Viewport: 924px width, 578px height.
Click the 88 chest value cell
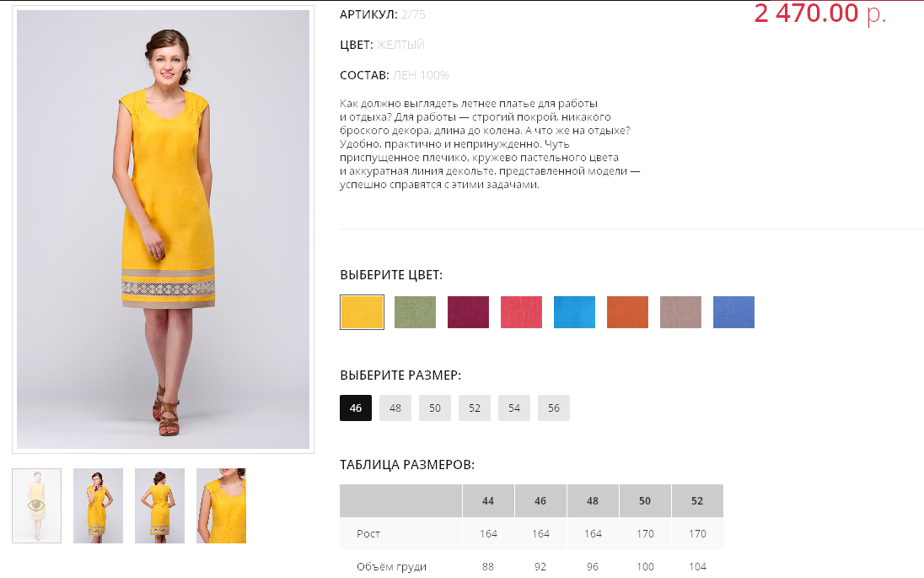tap(488, 567)
